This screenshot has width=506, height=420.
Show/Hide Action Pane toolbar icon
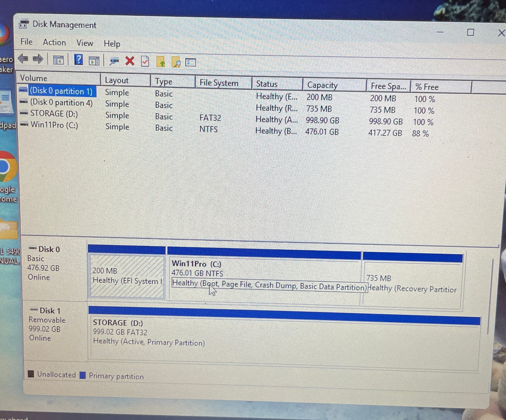tap(94, 61)
